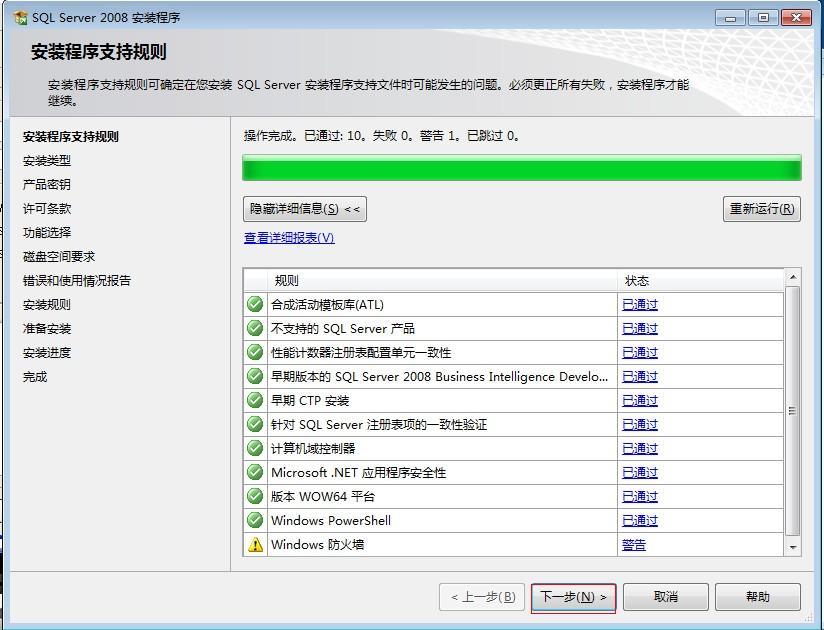Click green check icon for 针对 SQL Server 注册表项的一致性验证

tap(255, 424)
